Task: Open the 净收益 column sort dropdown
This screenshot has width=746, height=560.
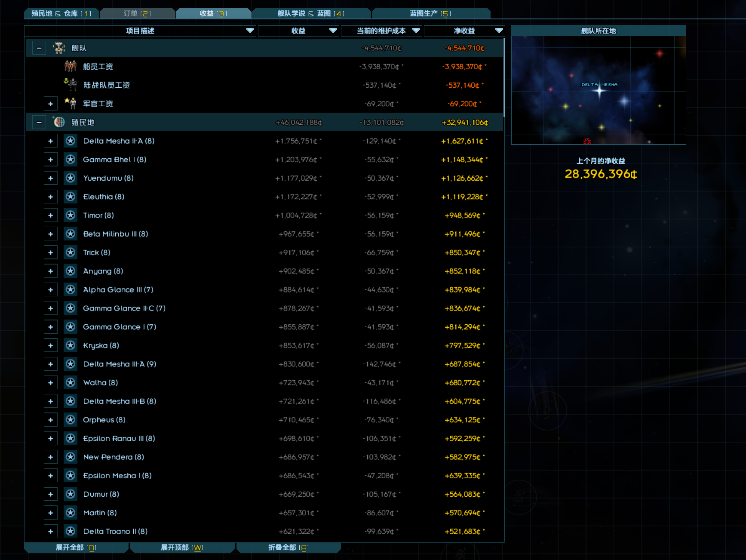Action: (499, 31)
